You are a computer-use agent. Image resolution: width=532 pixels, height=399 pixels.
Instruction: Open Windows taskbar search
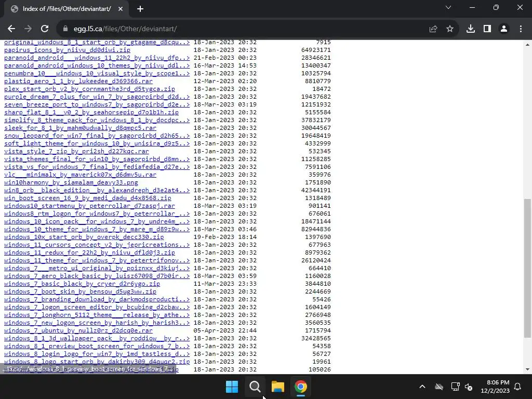click(255, 387)
